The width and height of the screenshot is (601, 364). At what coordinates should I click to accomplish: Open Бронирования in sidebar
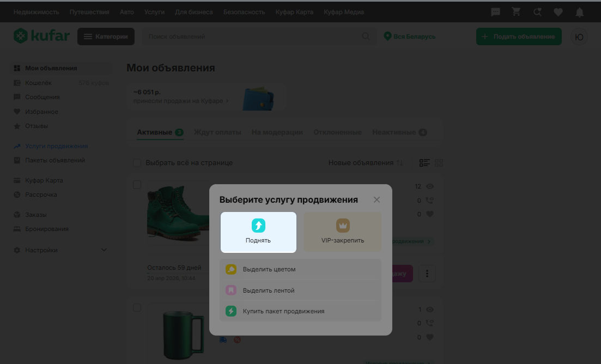(x=62, y=229)
